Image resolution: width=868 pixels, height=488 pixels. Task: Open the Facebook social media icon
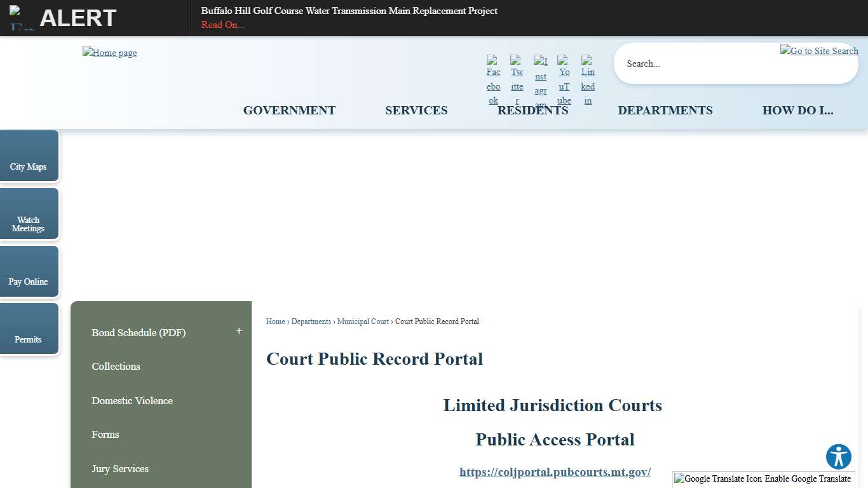click(x=493, y=80)
